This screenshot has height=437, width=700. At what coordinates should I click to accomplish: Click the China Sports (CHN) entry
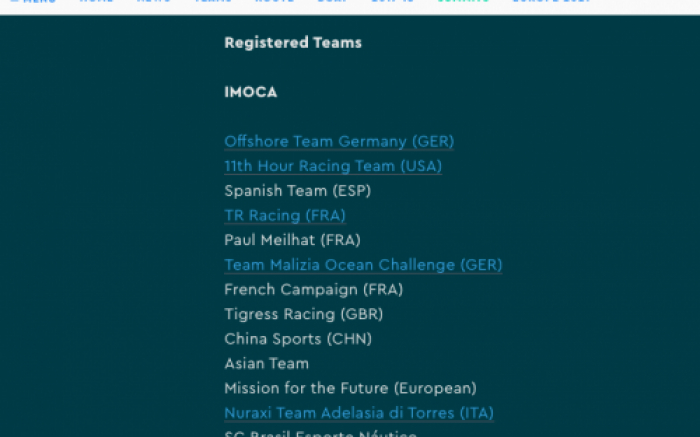tap(298, 339)
